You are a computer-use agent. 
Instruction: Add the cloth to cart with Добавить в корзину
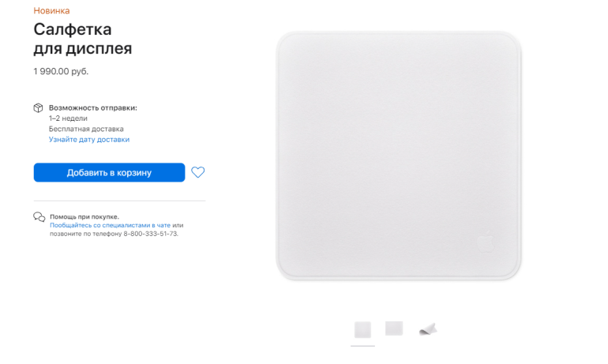pos(109,172)
